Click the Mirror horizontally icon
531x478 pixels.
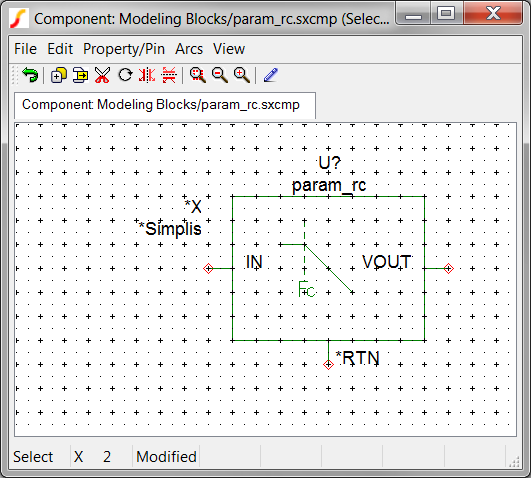point(147,75)
